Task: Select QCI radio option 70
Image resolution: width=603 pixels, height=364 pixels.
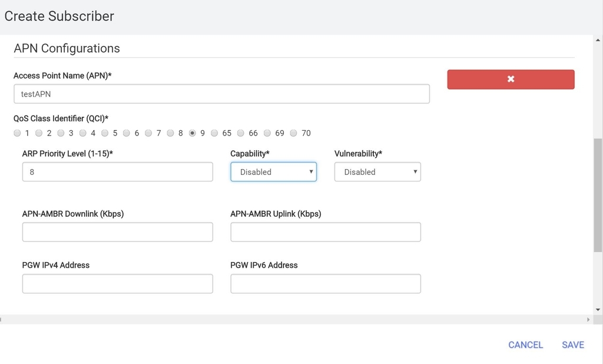Action: pyautogui.click(x=294, y=133)
